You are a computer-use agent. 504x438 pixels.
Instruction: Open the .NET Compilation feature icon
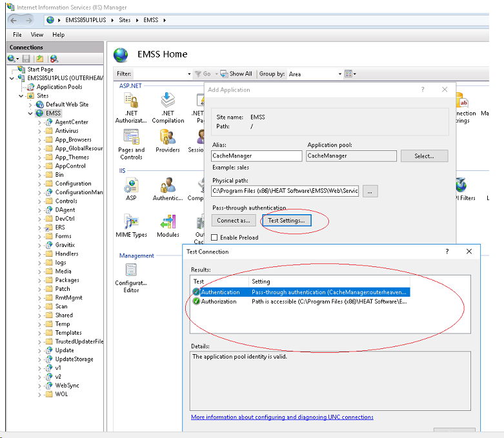[168, 101]
